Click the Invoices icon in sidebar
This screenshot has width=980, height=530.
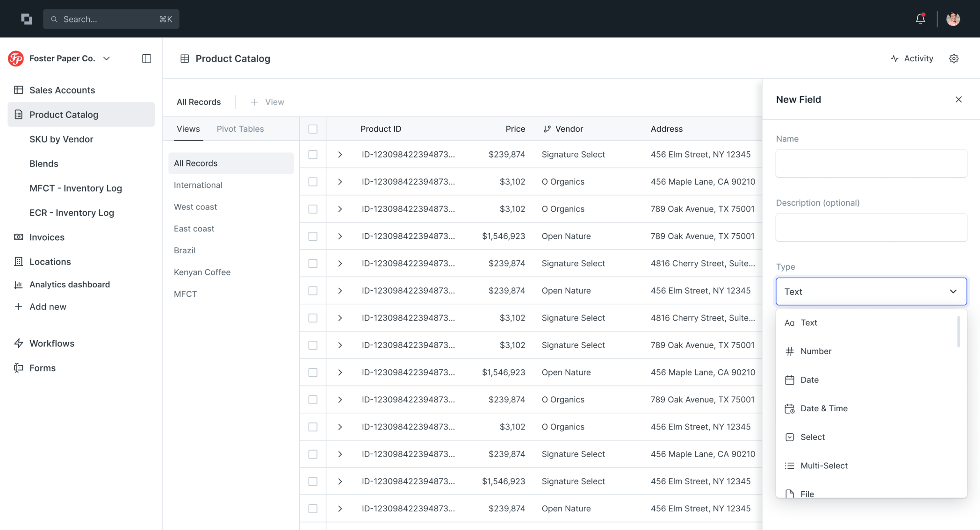pyautogui.click(x=19, y=237)
